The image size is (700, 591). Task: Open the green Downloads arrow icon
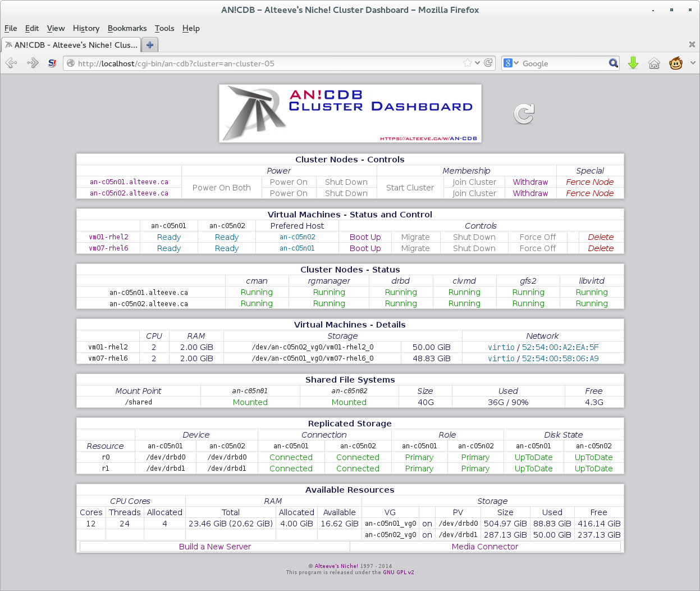pyautogui.click(x=633, y=63)
